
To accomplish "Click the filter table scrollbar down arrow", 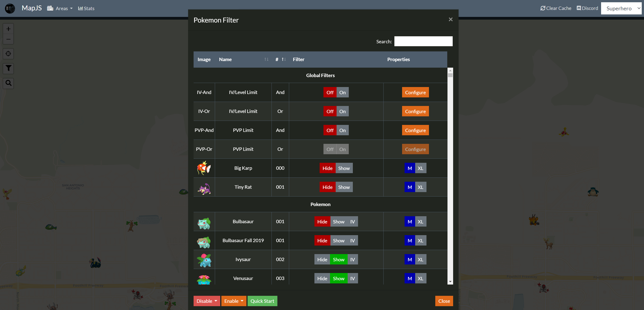I will click(450, 282).
